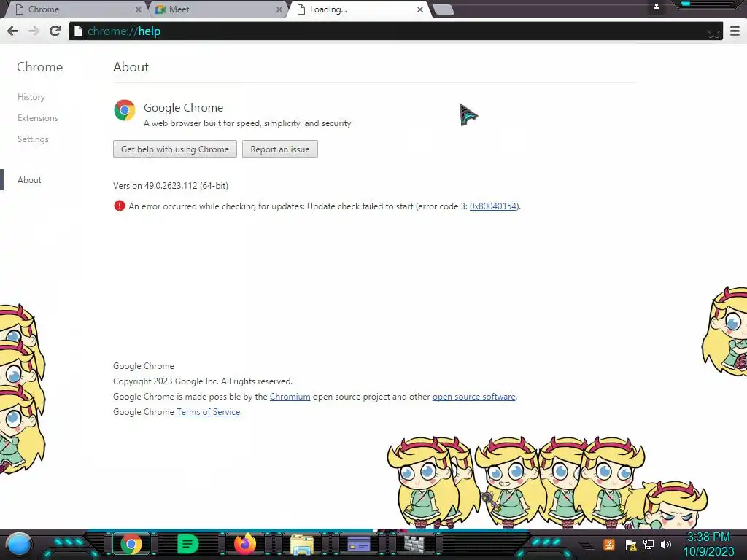747x560 pixels.
Task: Open Extensions in the sidebar
Action: click(x=38, y=118)
